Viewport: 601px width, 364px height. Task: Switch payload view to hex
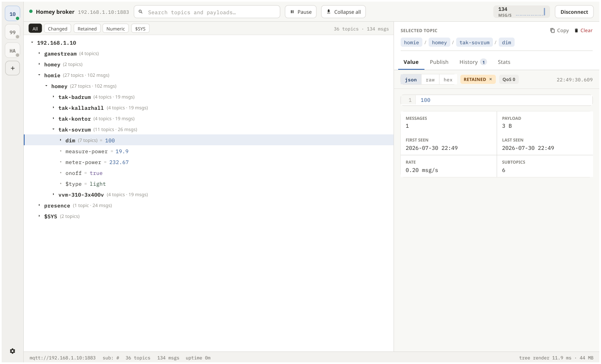click(448, 79)
